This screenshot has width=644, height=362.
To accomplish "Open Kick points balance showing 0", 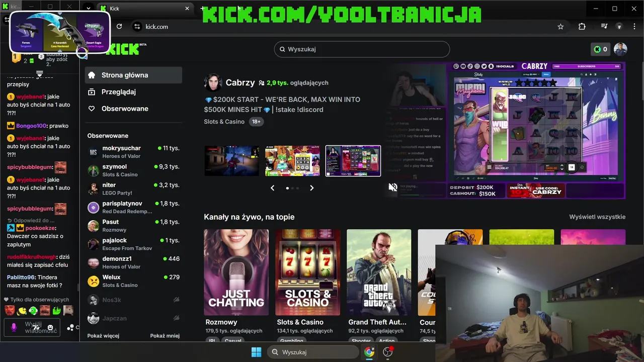I will point(600,49).
